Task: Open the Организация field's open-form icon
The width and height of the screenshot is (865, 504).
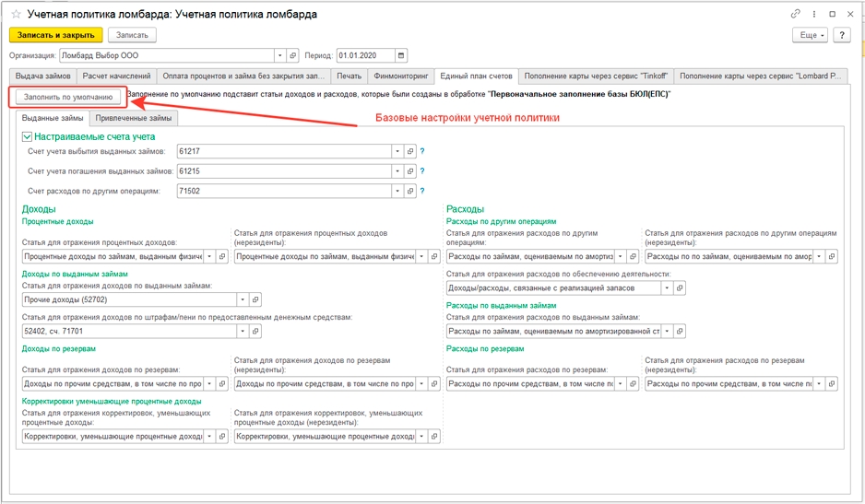Action: tap(292, 56)
